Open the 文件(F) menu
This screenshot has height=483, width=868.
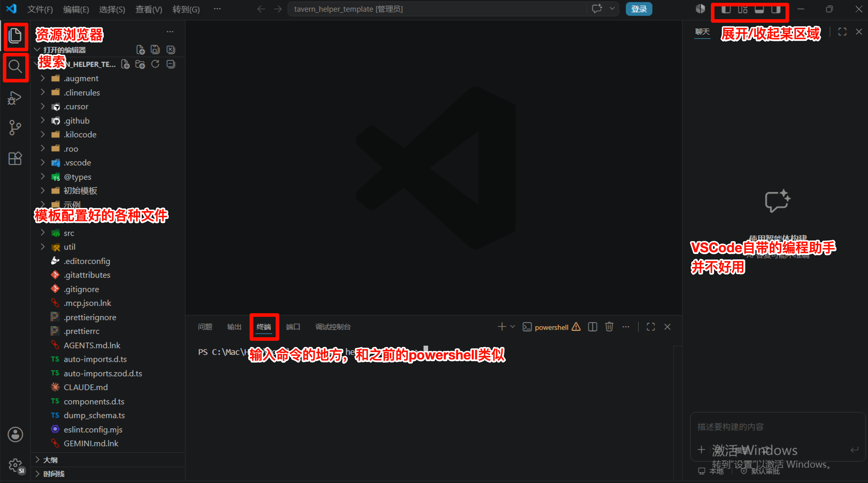coord(40,9)
